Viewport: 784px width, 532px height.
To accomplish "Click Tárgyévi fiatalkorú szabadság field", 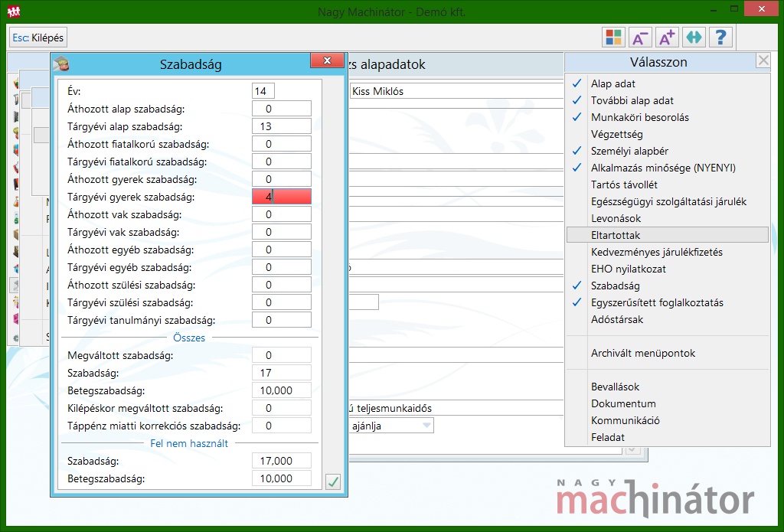I will pyautogui.click(x=282, y=162).
